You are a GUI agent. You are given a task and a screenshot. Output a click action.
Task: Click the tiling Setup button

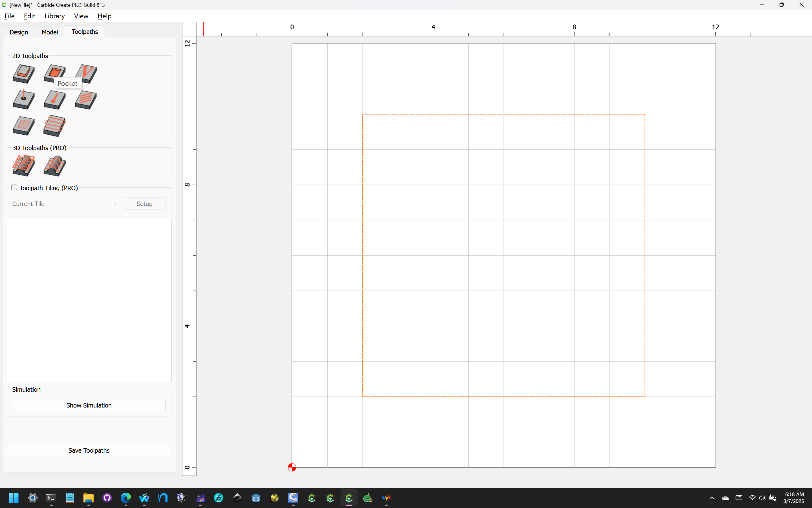pyautogui.click(x=144, y=203)
